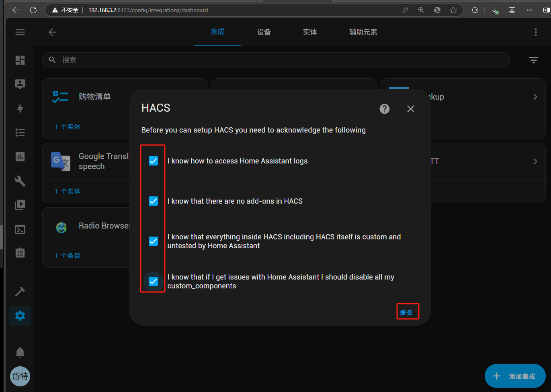Click the filter icon beside search
This screenshot has height=392, width=551.
pos(533,60)
